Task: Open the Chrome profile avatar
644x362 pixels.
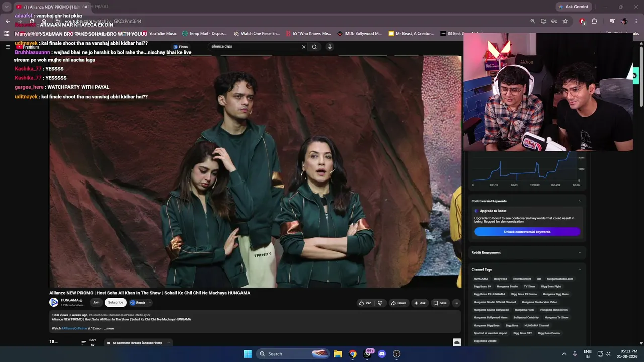Action: tap(624, 21)
